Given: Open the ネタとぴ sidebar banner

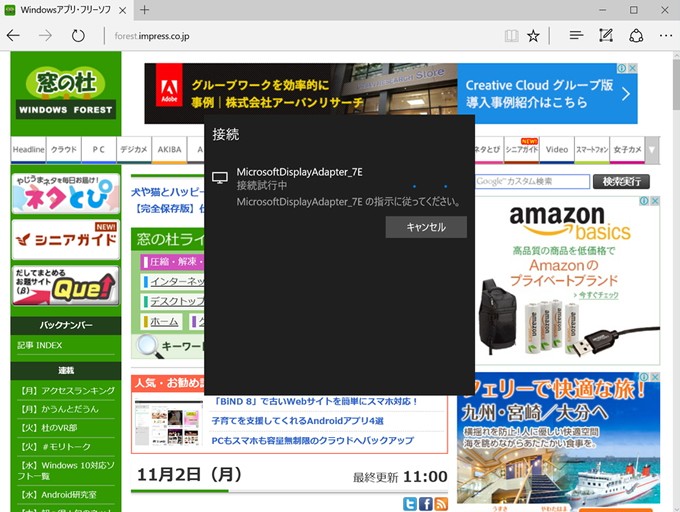Looking at the screenshot, I should (65, 193).
